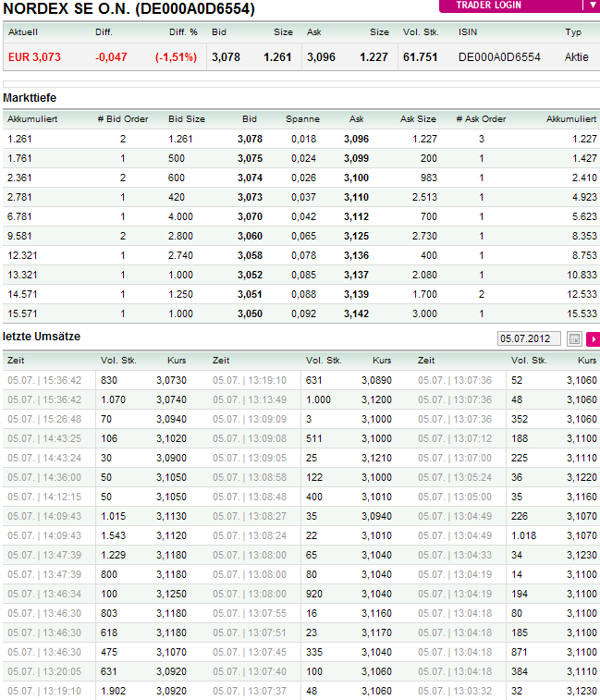
Task: Click accumulated bid 6.781
Action: (19, 216)
